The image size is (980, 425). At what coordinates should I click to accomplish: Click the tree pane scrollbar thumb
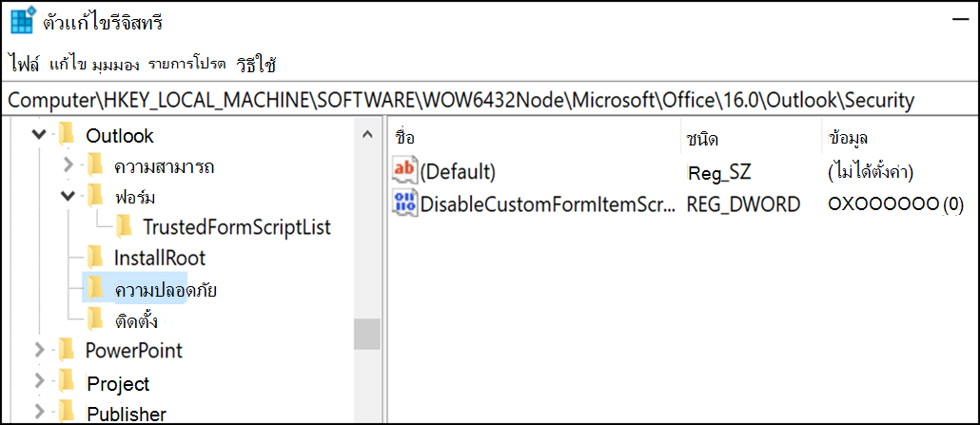pos(367,335)
